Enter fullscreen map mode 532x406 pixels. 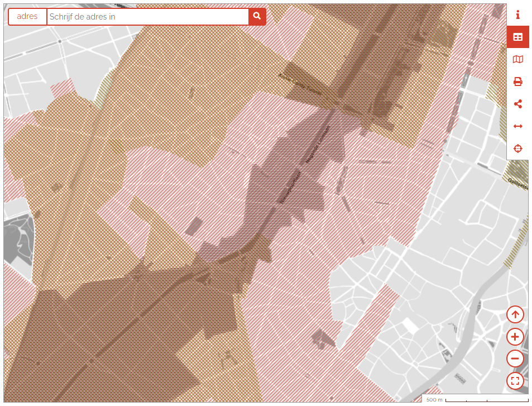(515, 381)
